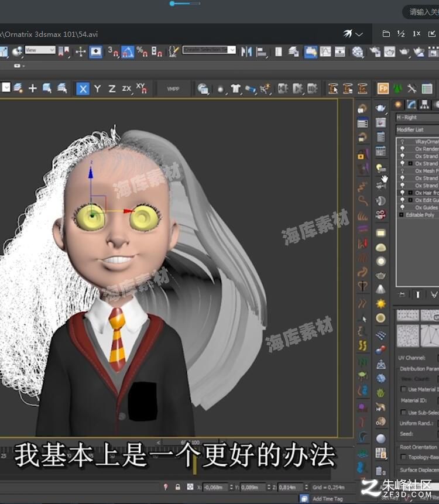Switch to the Hierarchy command panel tab

pos(424,104)
